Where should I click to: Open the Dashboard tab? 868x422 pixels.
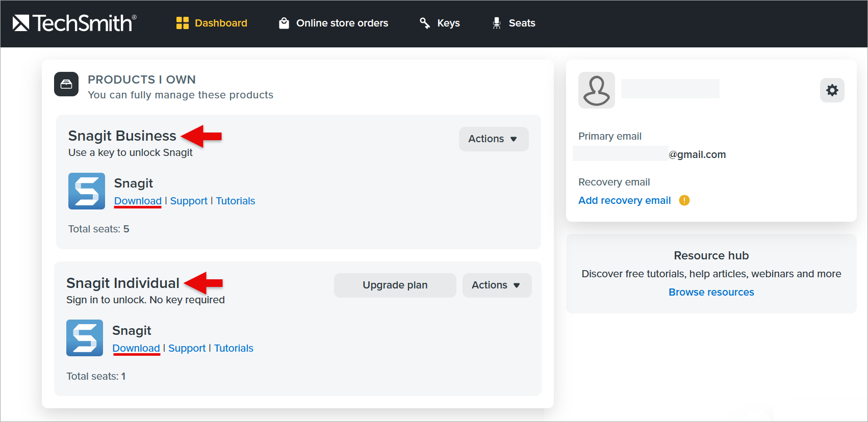pyautogui.click(x=212, y=23)
